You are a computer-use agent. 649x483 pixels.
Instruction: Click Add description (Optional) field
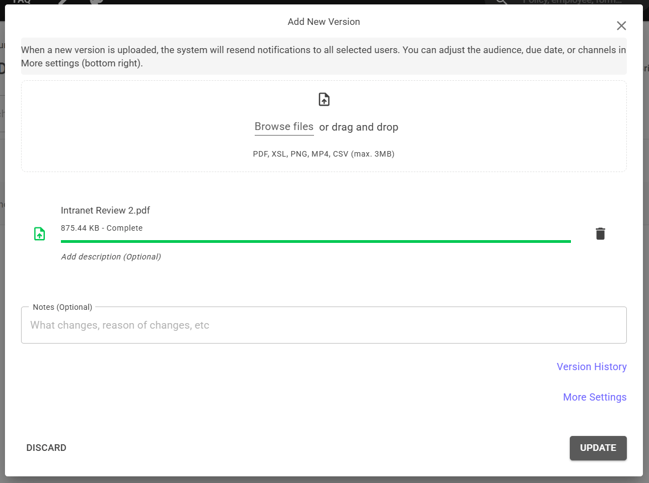111,257
